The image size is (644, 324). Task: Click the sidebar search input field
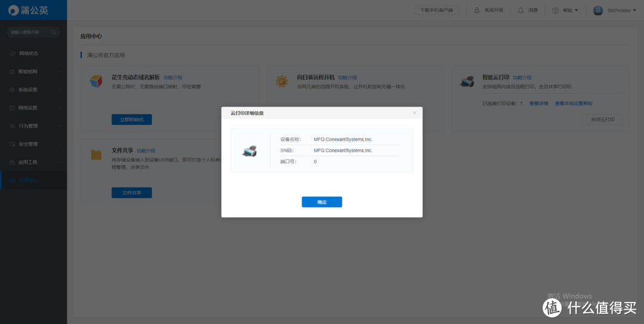pos(33,32)
